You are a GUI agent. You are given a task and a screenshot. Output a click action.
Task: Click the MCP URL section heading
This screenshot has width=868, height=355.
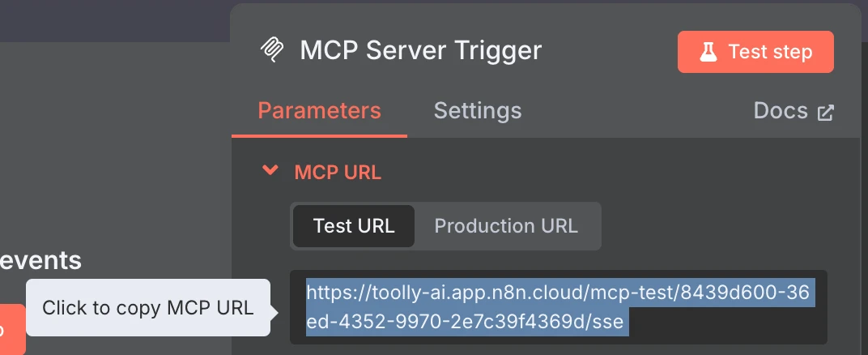[x=338, y=173]
